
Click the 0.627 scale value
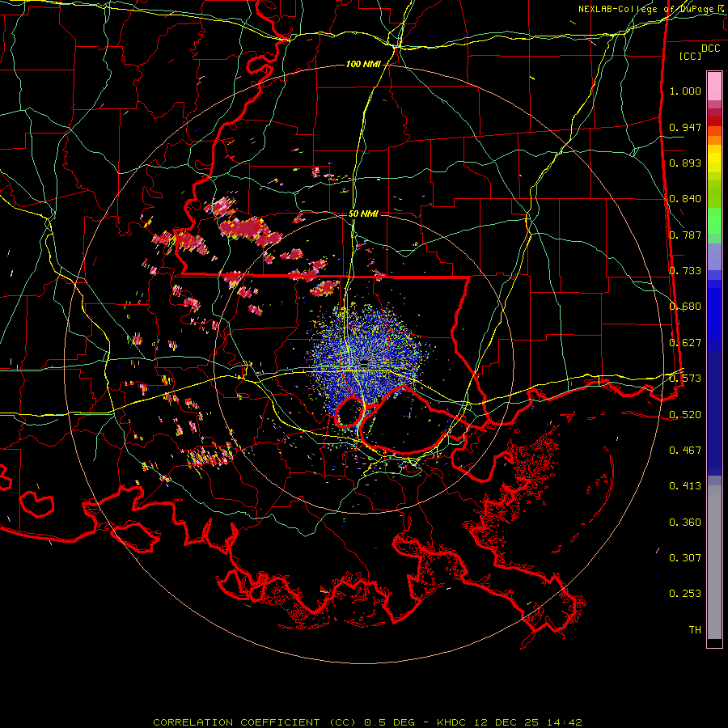685,343
